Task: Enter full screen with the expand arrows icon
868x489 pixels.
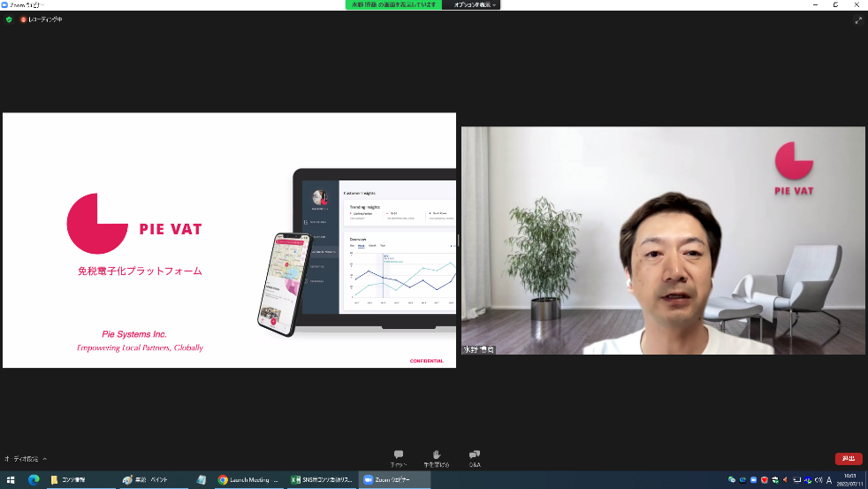Action: click(858, 20)
